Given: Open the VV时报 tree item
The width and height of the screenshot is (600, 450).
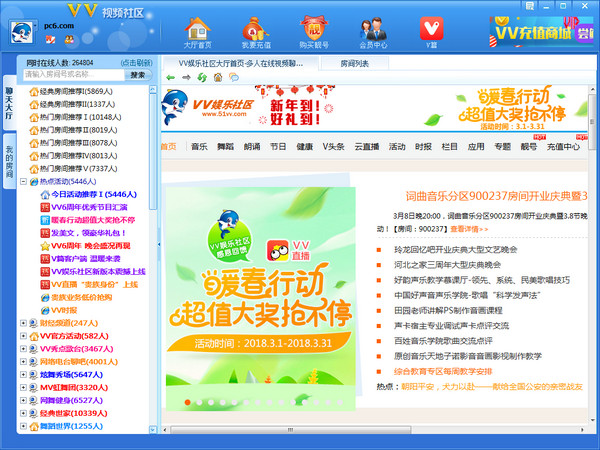Looking at the screenshot, I should (59, 310).
